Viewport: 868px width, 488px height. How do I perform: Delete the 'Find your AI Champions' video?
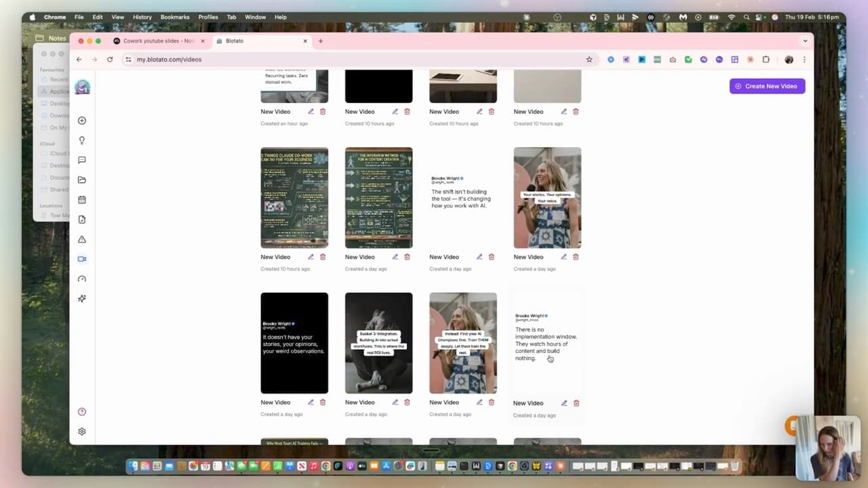pos(492,402)
